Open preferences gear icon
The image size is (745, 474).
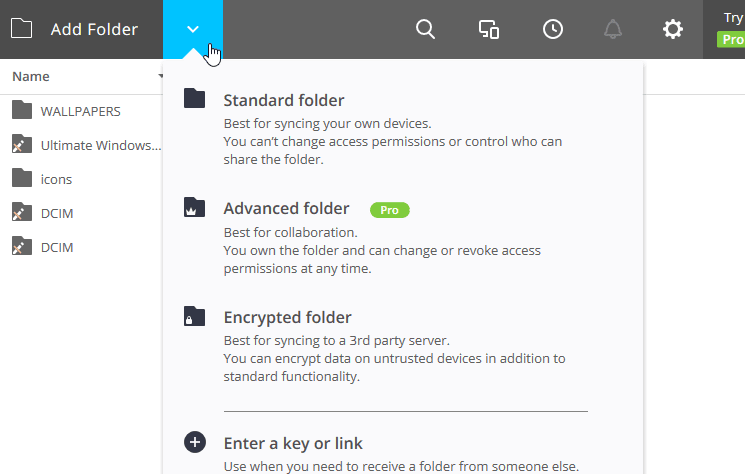(x=673, y=29)
